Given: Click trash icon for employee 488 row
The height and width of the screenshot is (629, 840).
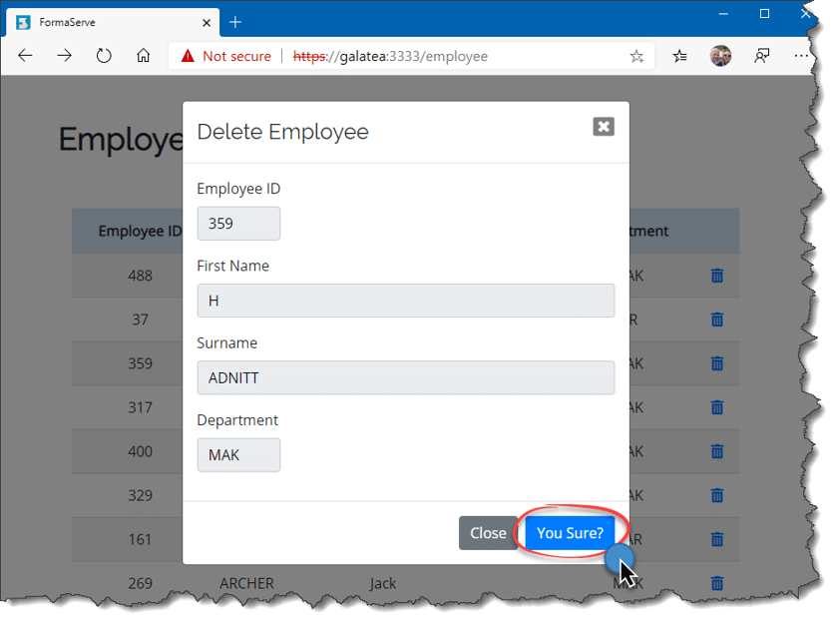Looking at the screenshot, I should (x=716, y=276).
